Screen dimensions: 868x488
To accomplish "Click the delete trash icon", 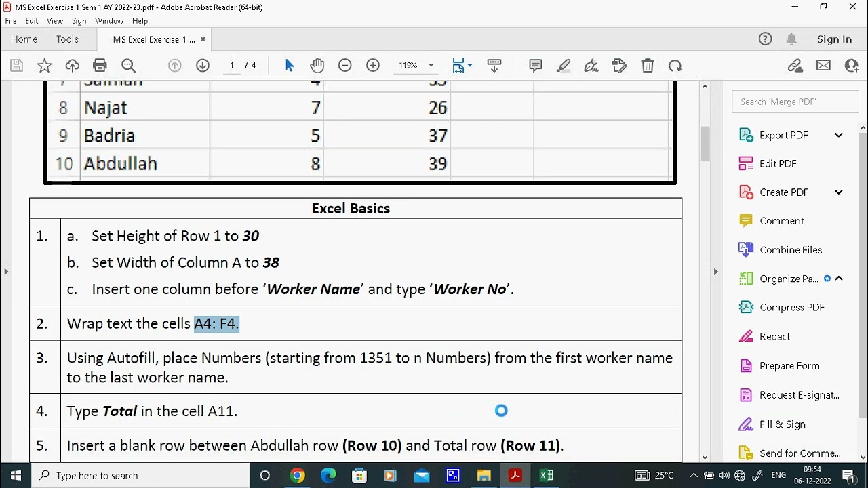I will click(x=648, y=66).
